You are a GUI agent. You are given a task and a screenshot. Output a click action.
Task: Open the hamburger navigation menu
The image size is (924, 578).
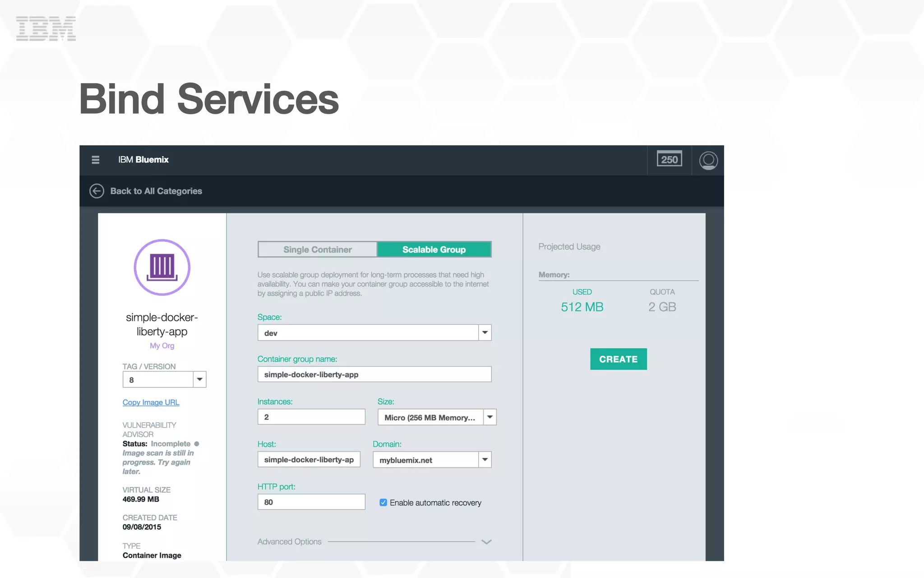click(95, 160)
